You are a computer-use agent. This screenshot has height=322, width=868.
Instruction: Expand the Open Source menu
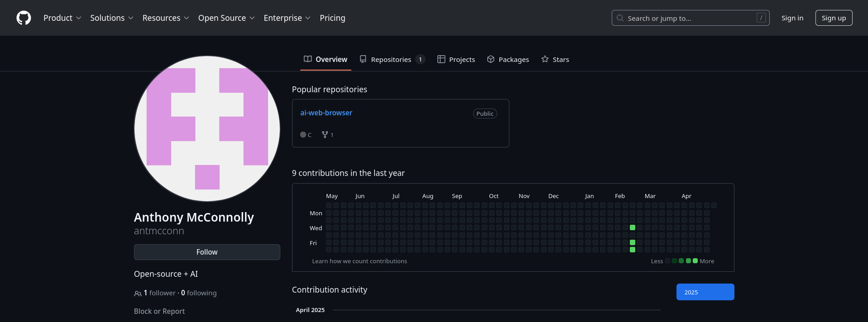tap(226, 18)
